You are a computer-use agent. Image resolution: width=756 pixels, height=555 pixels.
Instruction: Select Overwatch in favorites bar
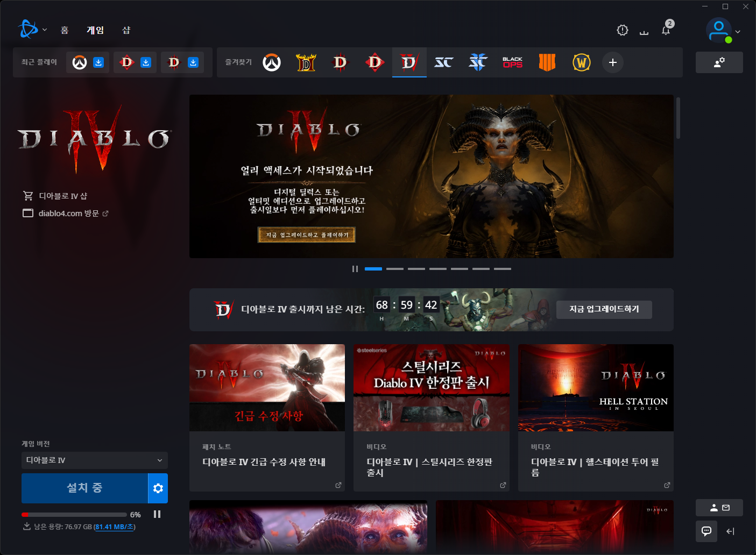tap(272, 62)
